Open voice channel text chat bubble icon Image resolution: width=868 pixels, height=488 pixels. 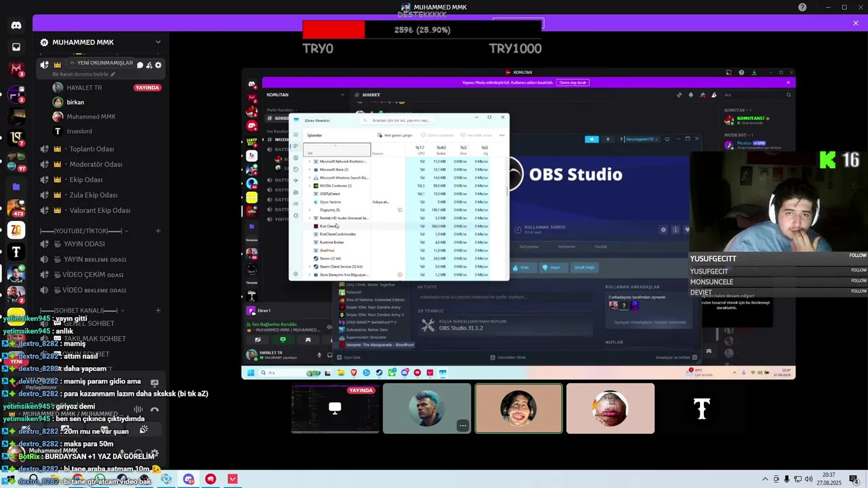[x=140, y=65]
